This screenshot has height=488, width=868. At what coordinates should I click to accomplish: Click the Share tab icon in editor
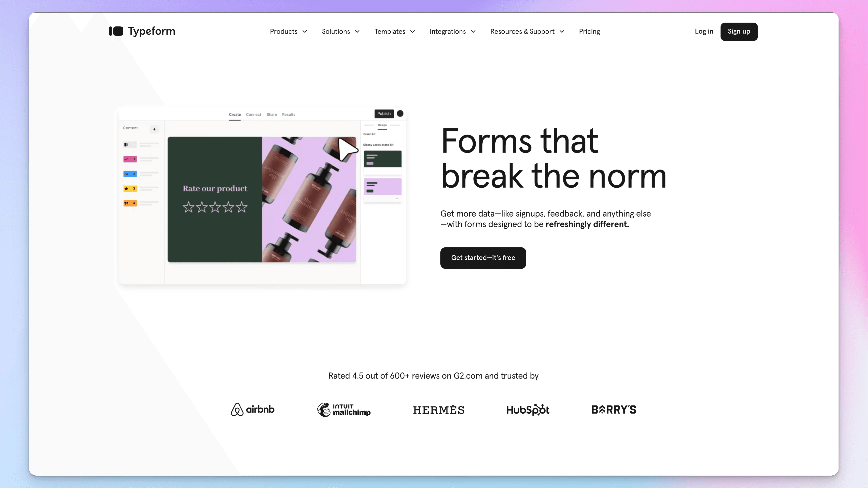click(x=271, y=114)
